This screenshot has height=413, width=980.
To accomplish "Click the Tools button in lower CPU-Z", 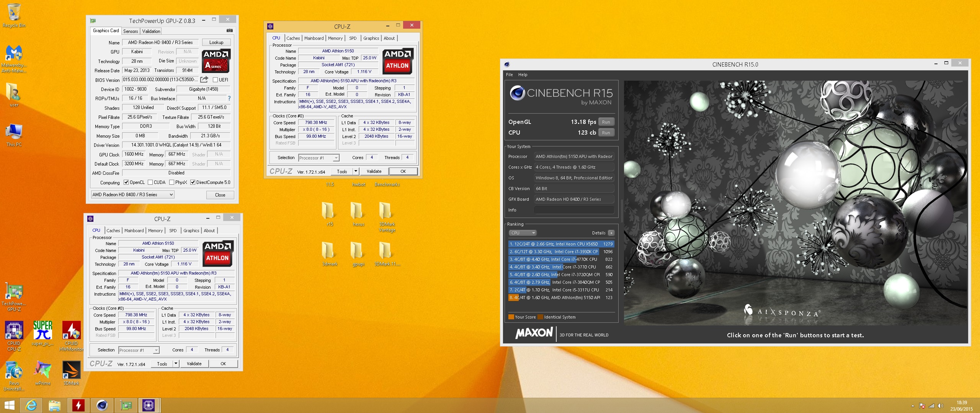I will point(162,364).
